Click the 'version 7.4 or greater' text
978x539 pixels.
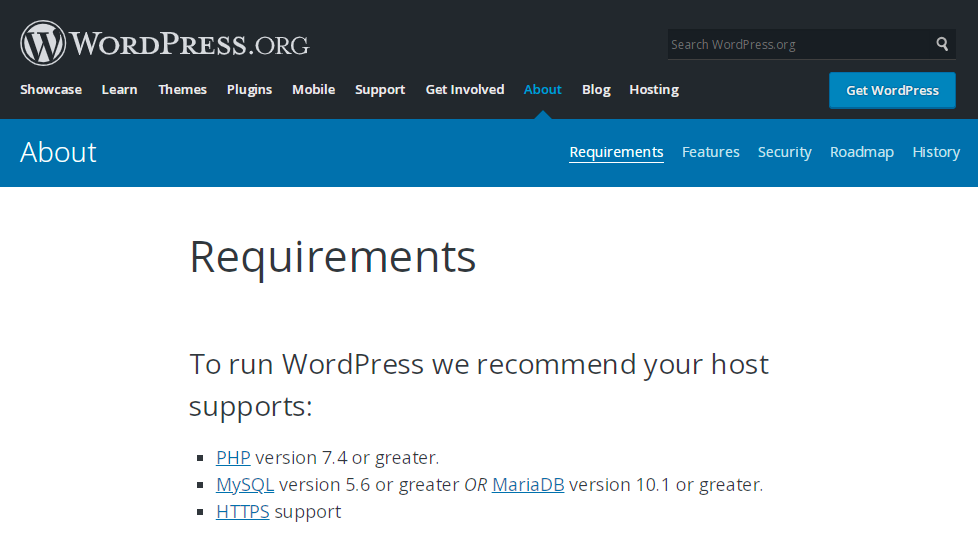pos(347,457)
